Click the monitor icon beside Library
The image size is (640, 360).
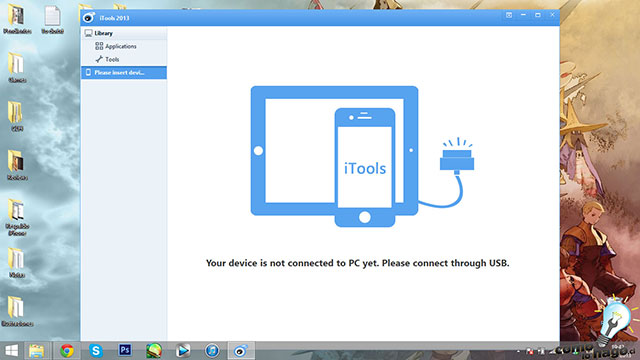89,33
